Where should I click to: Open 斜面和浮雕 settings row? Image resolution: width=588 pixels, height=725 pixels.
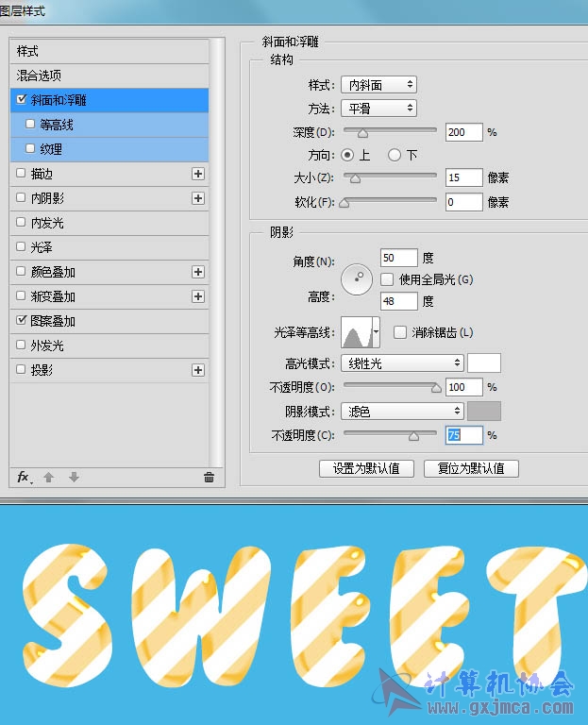(109, 100)
